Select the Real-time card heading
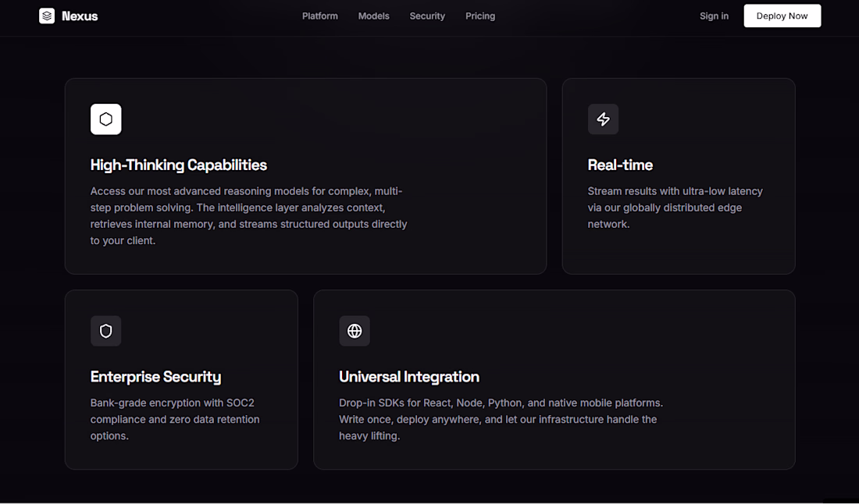Viewport: 859px width, 504px height. pyautogui.click(x=620, y=165)
